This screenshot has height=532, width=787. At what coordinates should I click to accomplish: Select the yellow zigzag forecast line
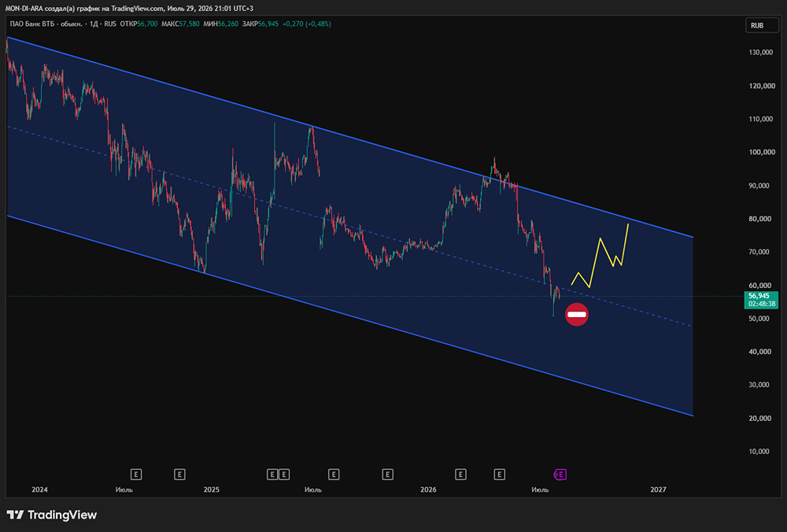tap(595, 263)
